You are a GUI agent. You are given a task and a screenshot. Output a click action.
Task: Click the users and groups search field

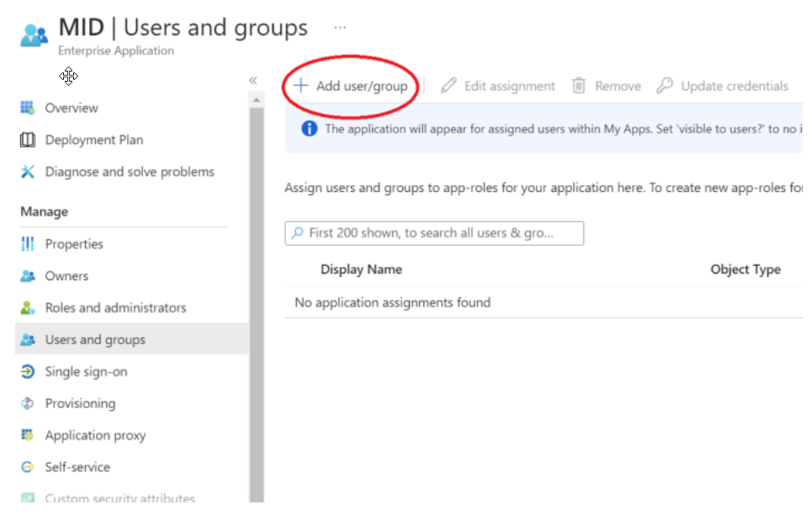point(434,233)
